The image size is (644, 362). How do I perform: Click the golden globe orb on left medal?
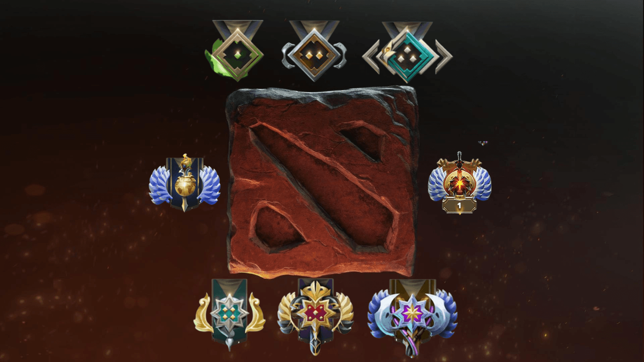click(185, 186)
